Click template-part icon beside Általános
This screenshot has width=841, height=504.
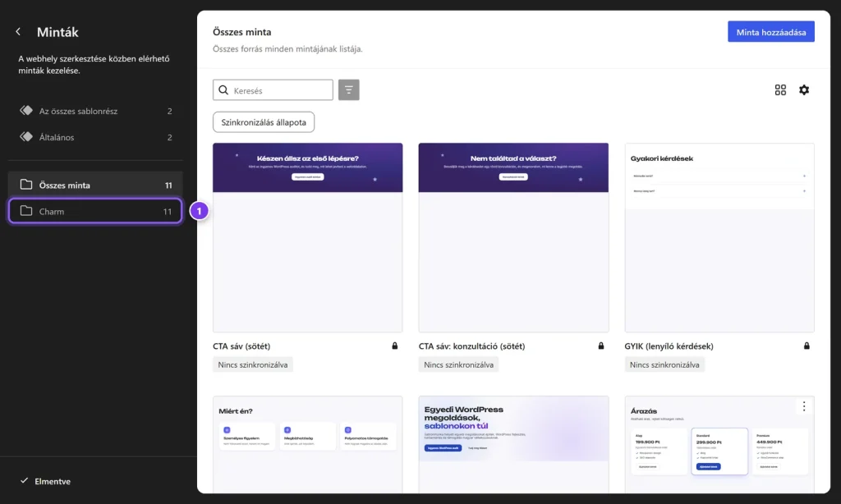26,137
